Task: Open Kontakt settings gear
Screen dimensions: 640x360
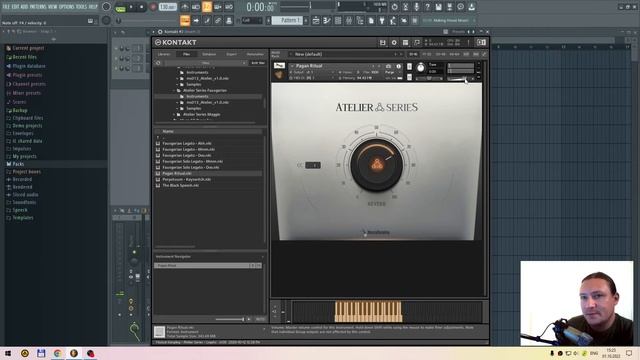Action: [394, 42]
